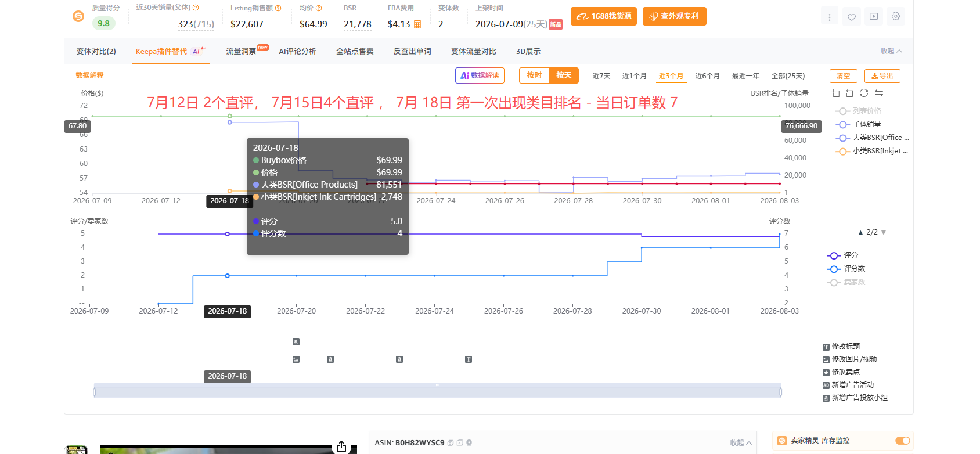Image resolution: width=980 pixels, height=454 pixels.
Task: Click the zoom-reset chart tool icon
Action: [x=849, y=93]
